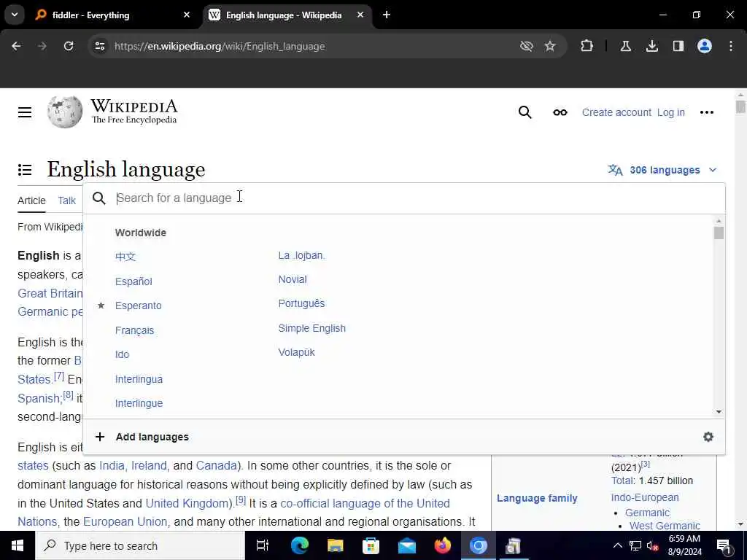Open the browser extensions menu
The height and width of the screenshot is (560, 747).
tap(587, 46)
